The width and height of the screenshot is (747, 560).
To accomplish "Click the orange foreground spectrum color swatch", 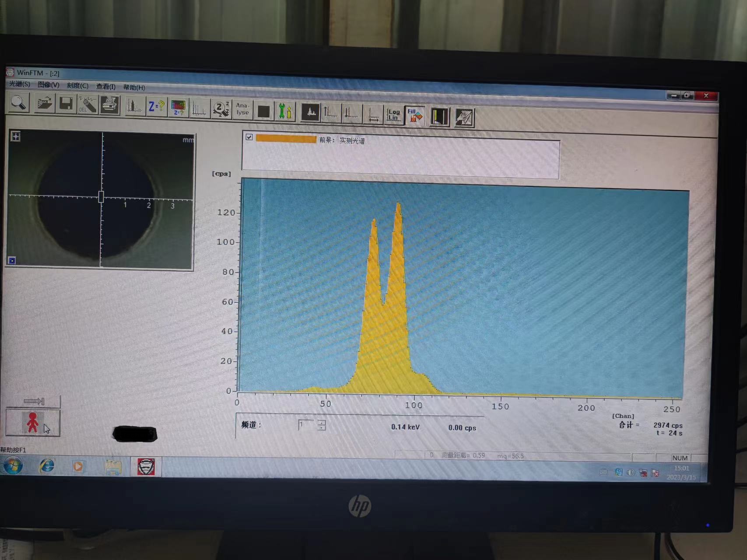I will (x=286, y=139).
